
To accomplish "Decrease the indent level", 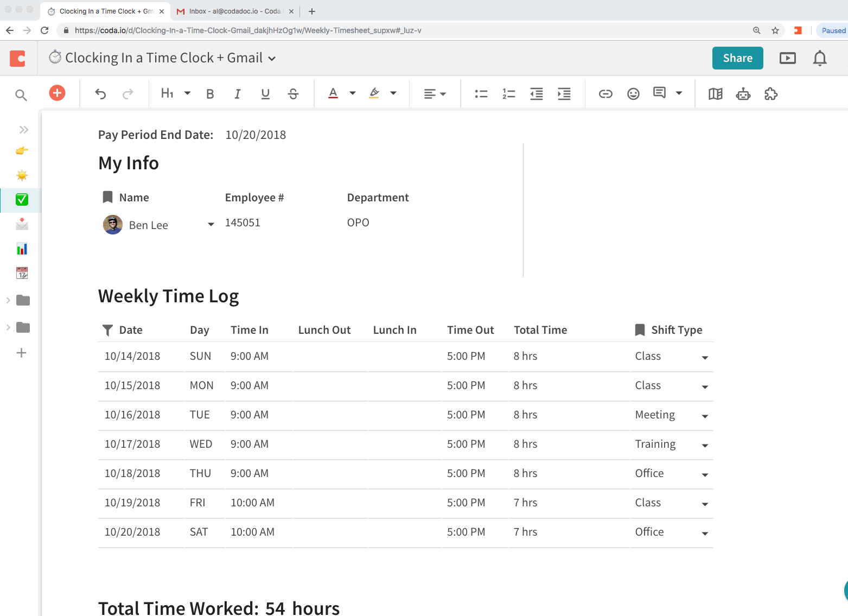I will 537,94.
